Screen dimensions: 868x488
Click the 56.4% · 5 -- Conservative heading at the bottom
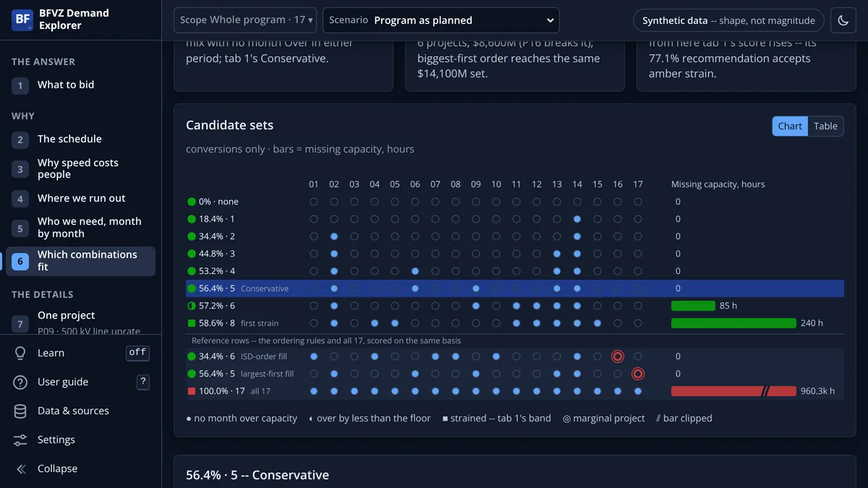[x=258, y=475]
